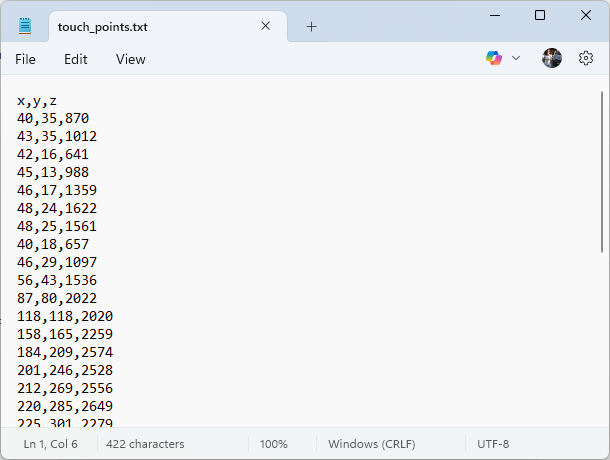
Task: Click the line 184,209,2574
Action: tap(65, 352)
